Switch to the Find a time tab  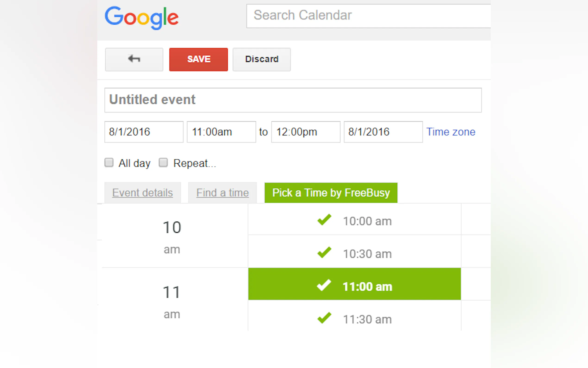click(x=222, y=193)
